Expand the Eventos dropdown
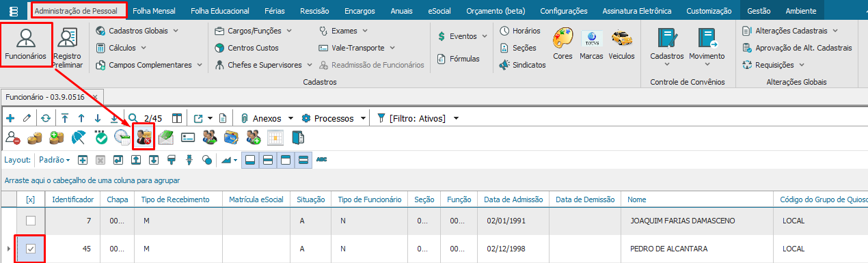This screenshot has height=263, width=868. tap(485, 36)
